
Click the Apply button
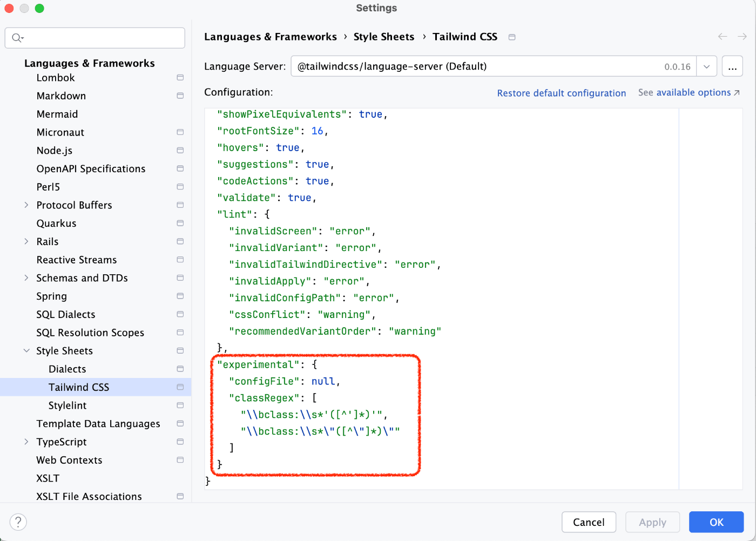pos(652,522)
